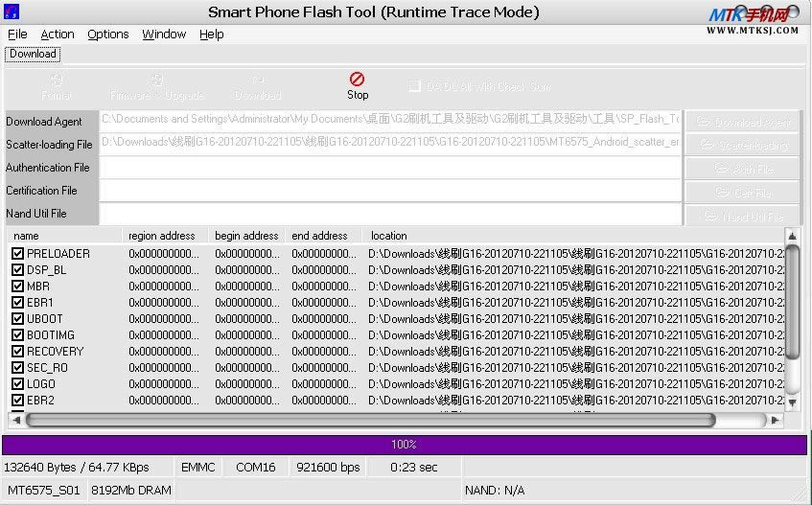812x505 pixels.
Task: Click the Authentication File path field
Action: 390,168
